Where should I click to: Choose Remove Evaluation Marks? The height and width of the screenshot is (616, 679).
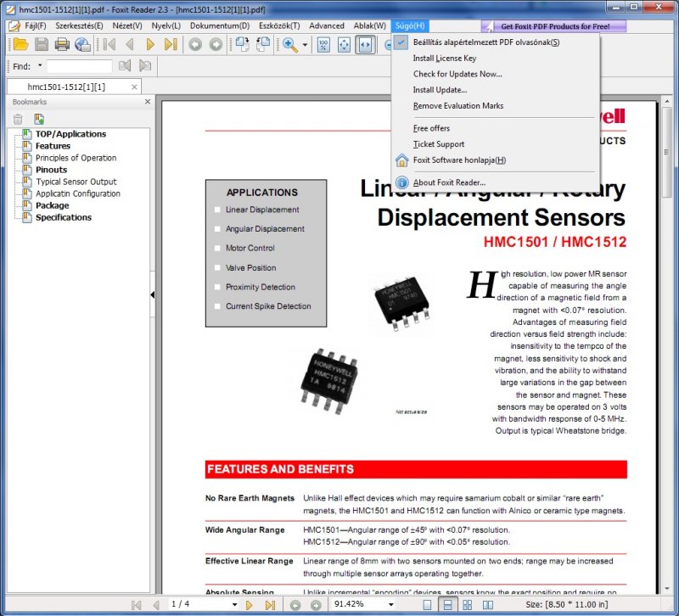click(495, 105)
